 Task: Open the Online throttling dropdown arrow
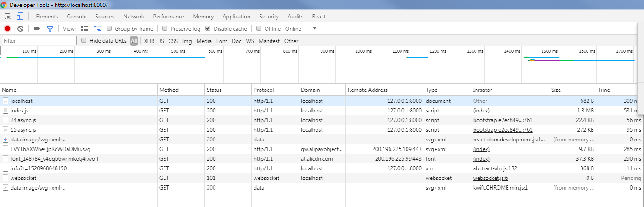pos(315,28)
